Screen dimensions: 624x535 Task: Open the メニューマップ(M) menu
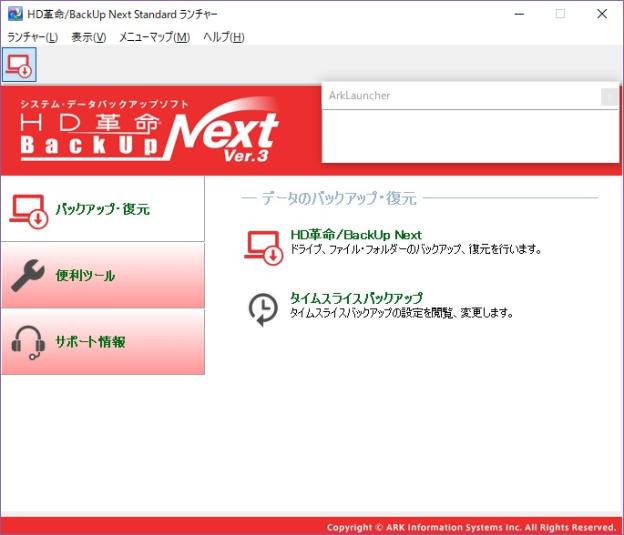(154, 37)
